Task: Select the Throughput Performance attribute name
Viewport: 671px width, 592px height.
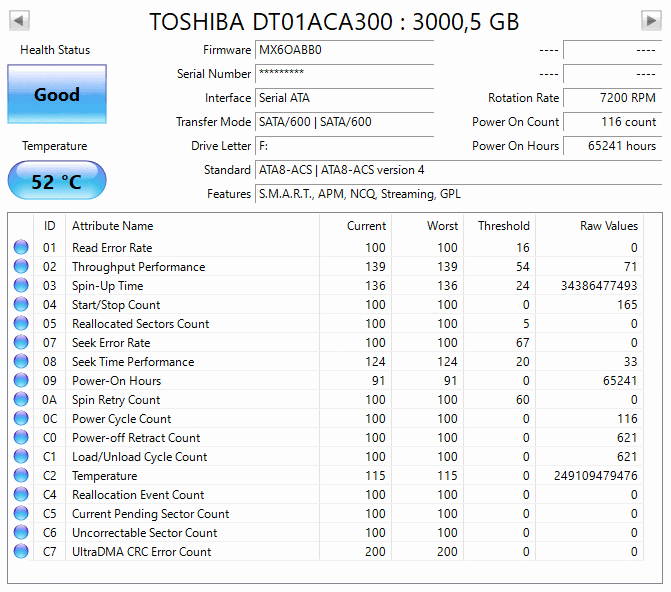Action: coord(139,267)
